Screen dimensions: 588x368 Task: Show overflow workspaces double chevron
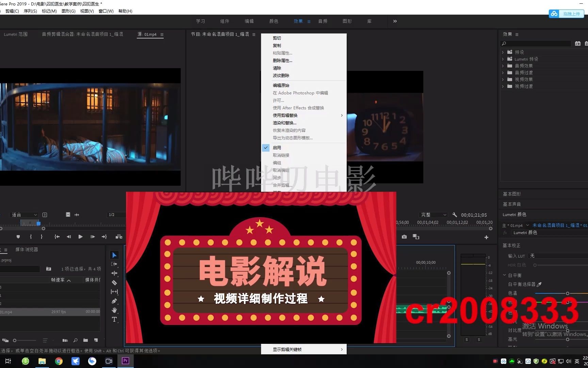(395, 21)
